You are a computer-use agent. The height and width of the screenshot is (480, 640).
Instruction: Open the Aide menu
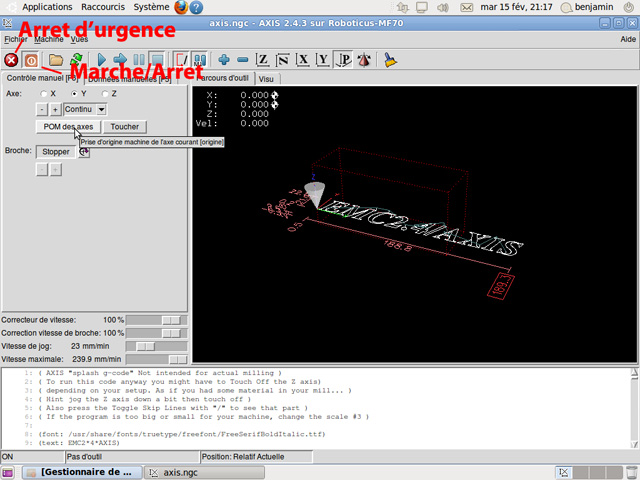pos(628,40)
